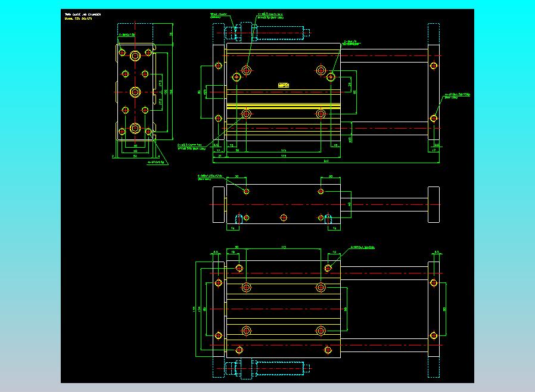535x392 pixels.
Task: Pick the center hole of middle view's lower row
Action: (283, 217)
